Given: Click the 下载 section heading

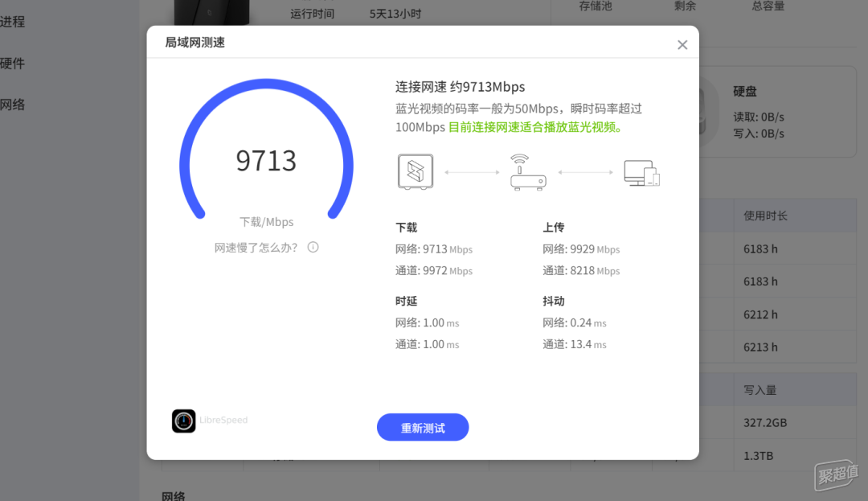Looking at the screenshot, I should [x=407, y=228].
